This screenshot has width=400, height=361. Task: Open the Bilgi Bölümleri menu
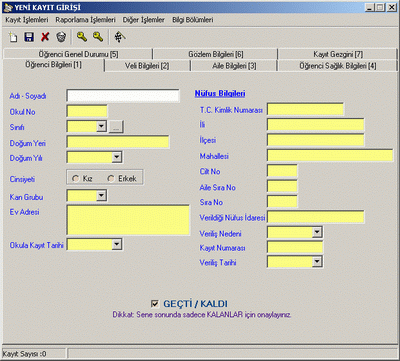click(193, 20)
